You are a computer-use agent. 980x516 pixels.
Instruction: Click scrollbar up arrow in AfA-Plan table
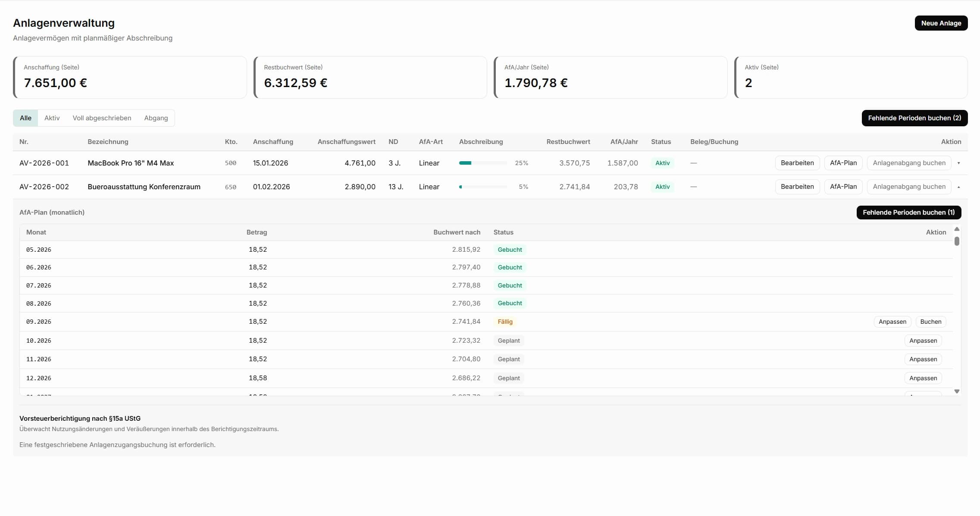pyautogui.click(x=957, y=229)
